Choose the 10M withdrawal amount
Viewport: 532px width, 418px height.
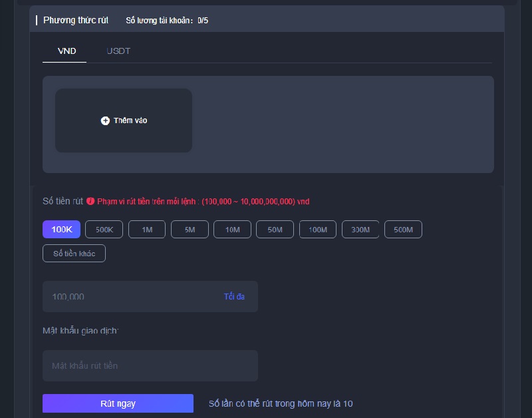(232, 230)
